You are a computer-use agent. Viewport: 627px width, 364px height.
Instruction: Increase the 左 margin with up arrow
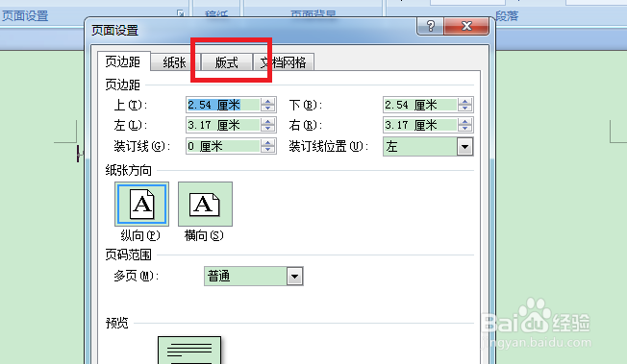(x=268, y=121)
